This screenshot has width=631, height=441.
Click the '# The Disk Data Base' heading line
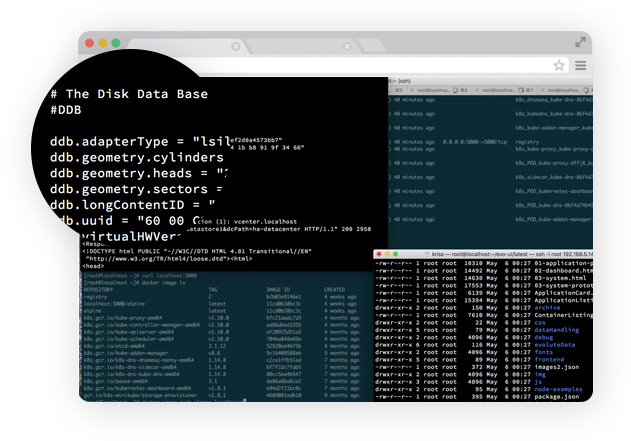coord(129,94)
